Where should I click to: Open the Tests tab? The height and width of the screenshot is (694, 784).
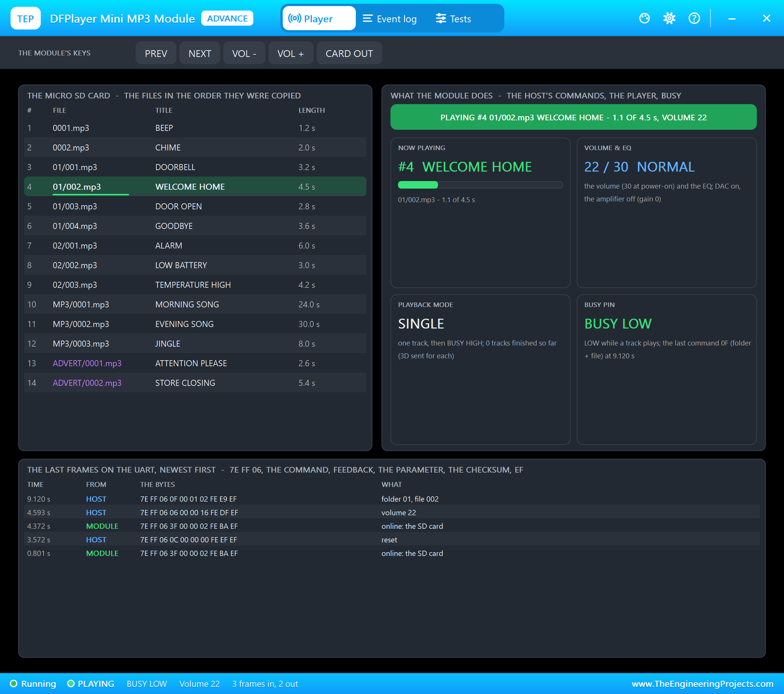(453, 18)
